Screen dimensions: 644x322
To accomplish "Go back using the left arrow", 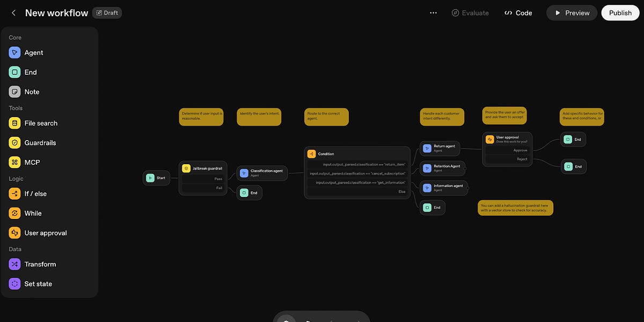I will tap(13, 13).
